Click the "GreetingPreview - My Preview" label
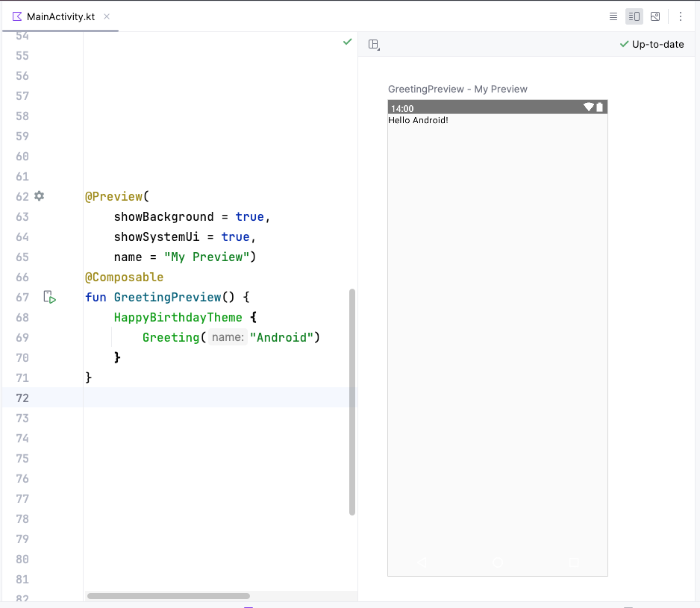The image size is (700, 608). [x=457, y=89]
